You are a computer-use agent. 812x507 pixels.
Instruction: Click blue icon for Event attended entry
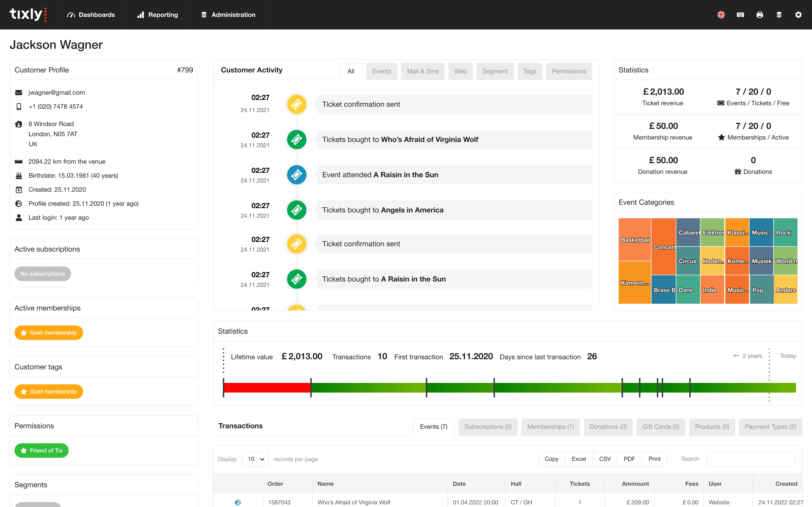click(x=296, y=175)
